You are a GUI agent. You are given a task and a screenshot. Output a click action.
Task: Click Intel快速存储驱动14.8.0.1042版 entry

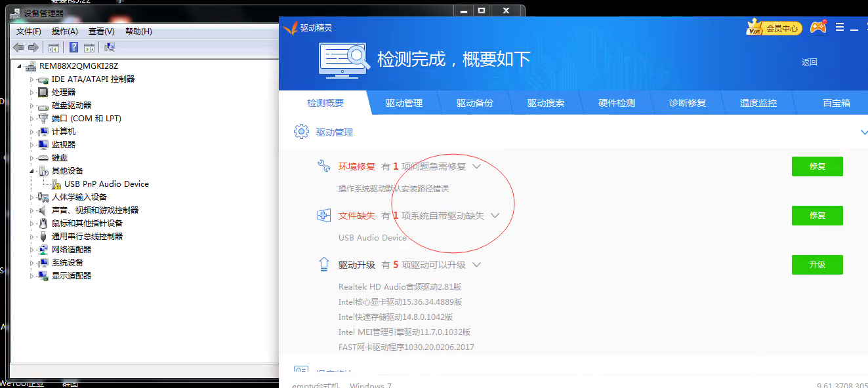point(396,317)
